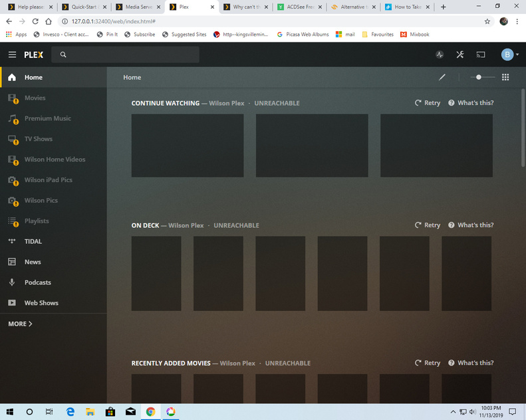Click the News icon in sidebar
The image size is (526, 420).
(x=12, y=262)
